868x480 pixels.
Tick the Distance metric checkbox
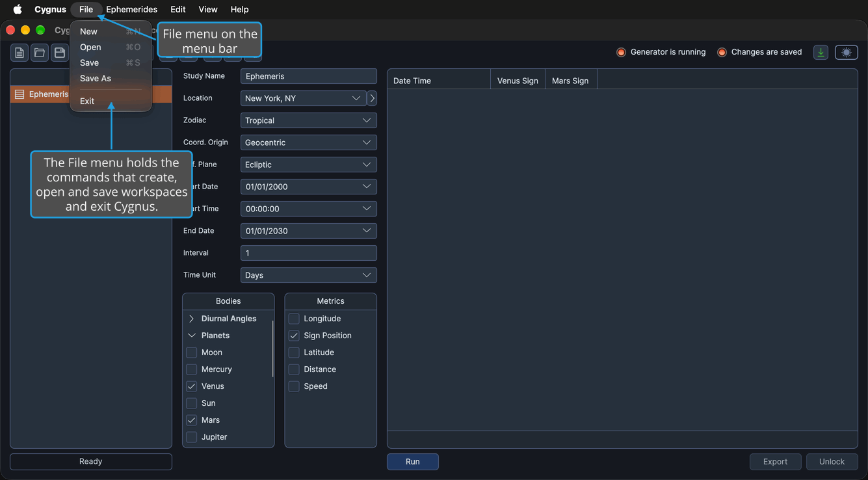point(294,369)
